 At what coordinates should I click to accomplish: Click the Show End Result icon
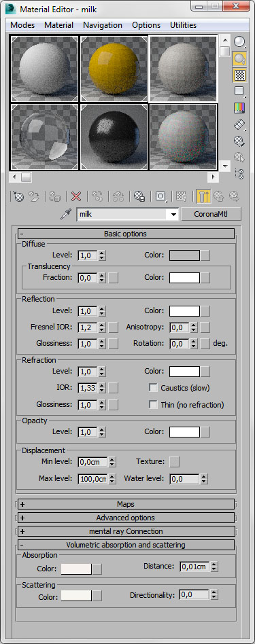tap(203, 196)
